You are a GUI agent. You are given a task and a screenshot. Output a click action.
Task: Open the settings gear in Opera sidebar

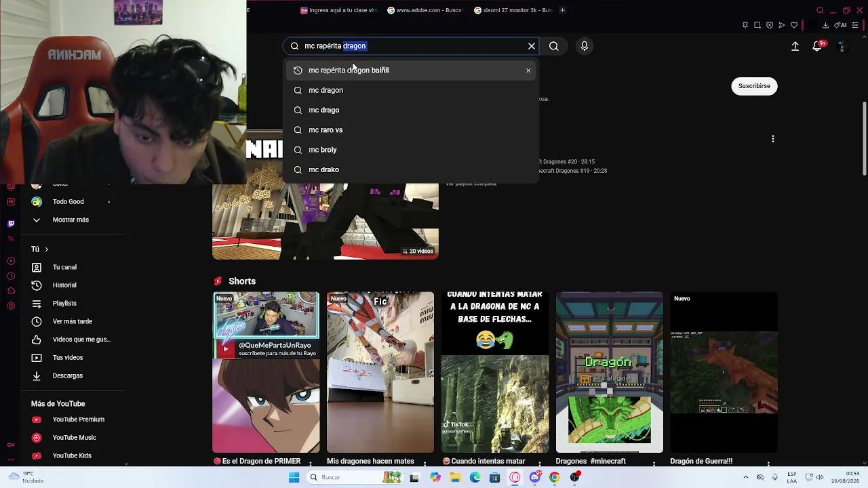point(11,306)
